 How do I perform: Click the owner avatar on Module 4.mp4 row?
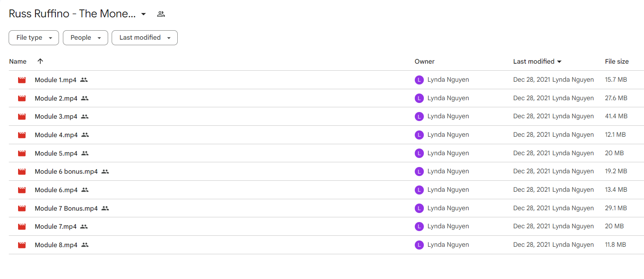419,135
